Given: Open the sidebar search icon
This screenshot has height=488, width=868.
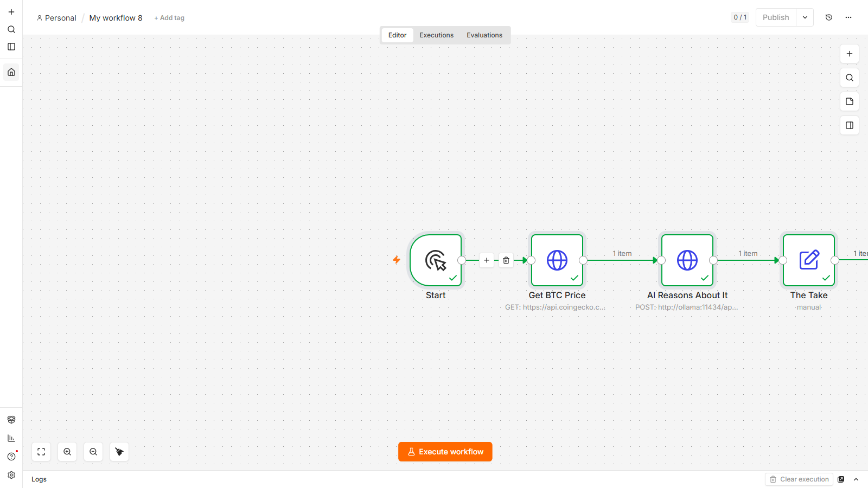Looking at the screenshot, I should [x=11, y=29].
